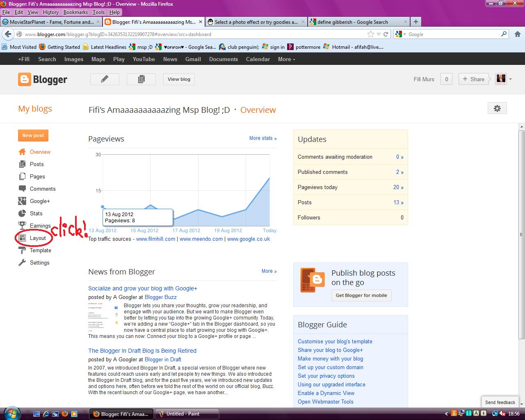Viewport: 525px width, 420px height.
Task: Click Pageviews today 20 link
Action: (398, 187)
